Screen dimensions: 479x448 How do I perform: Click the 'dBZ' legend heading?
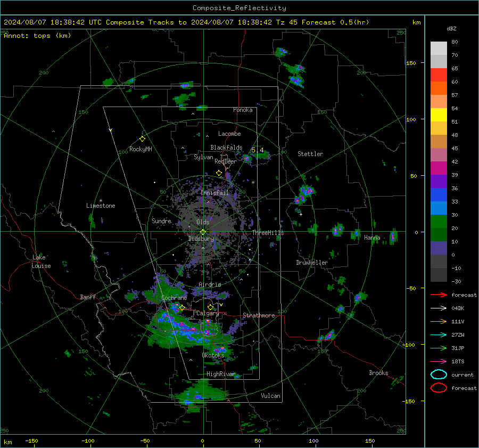[451, 28]
